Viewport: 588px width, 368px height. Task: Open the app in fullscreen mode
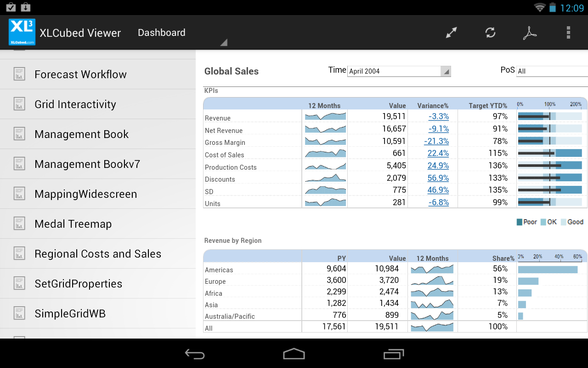(451, 33)
